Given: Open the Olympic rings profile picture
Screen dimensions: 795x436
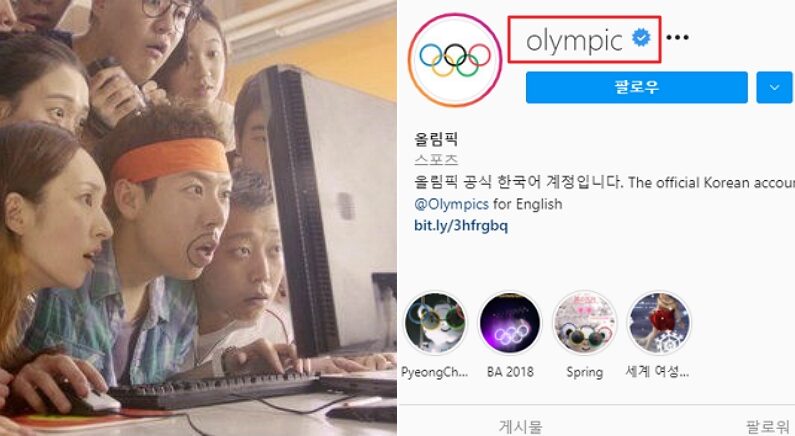Looking at the screenshot, I should click(x=455, y=60).
